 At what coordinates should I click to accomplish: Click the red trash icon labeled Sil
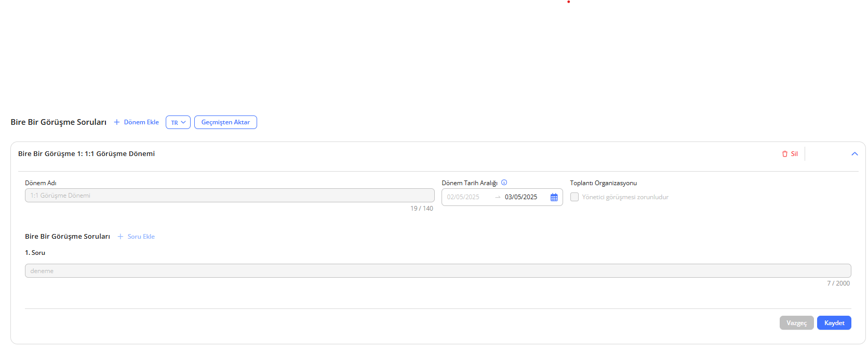(785, 154)
